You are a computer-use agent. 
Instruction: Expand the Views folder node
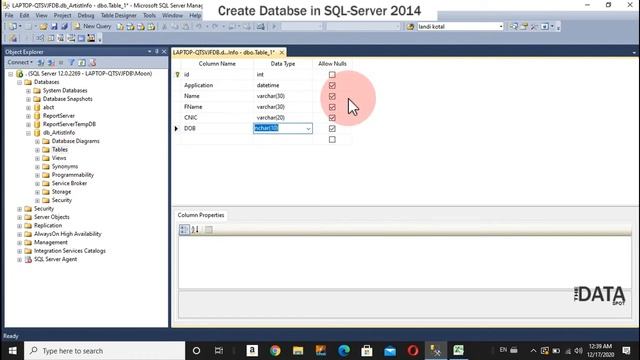pos(37,158)
